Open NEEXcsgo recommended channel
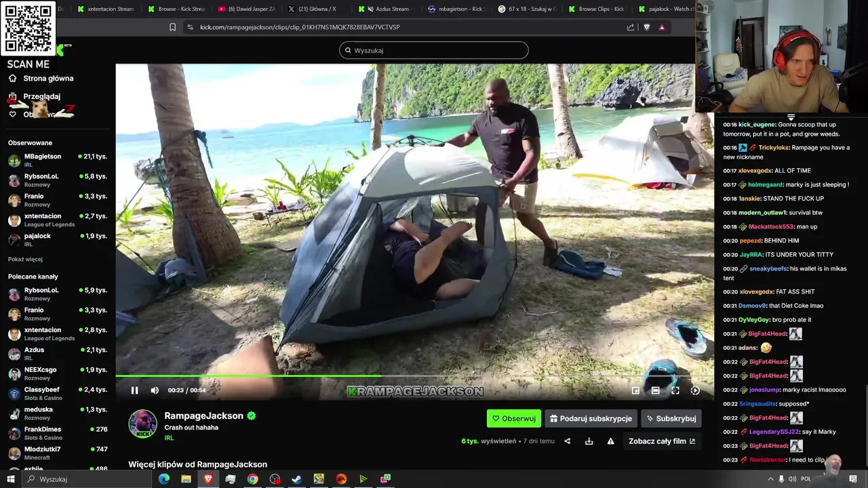The height and width of the screenshot is (488, 868). pyautogui.click(x=58, y=373)
